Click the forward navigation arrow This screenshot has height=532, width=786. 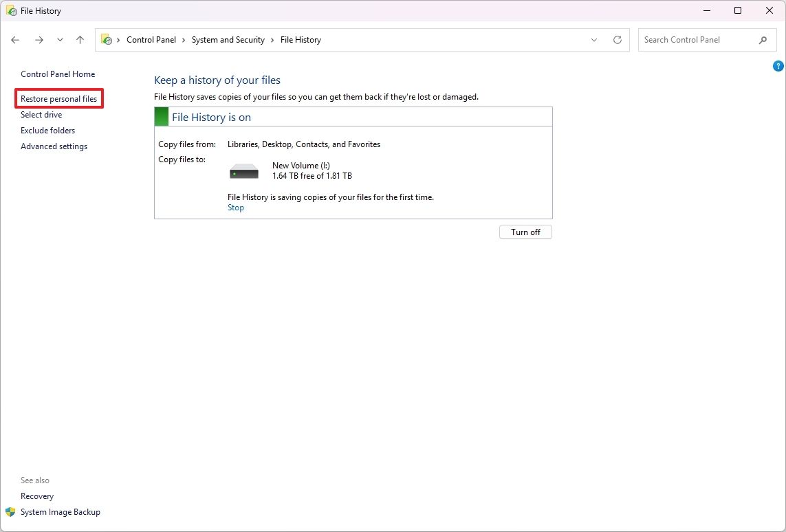coord(39,40)
